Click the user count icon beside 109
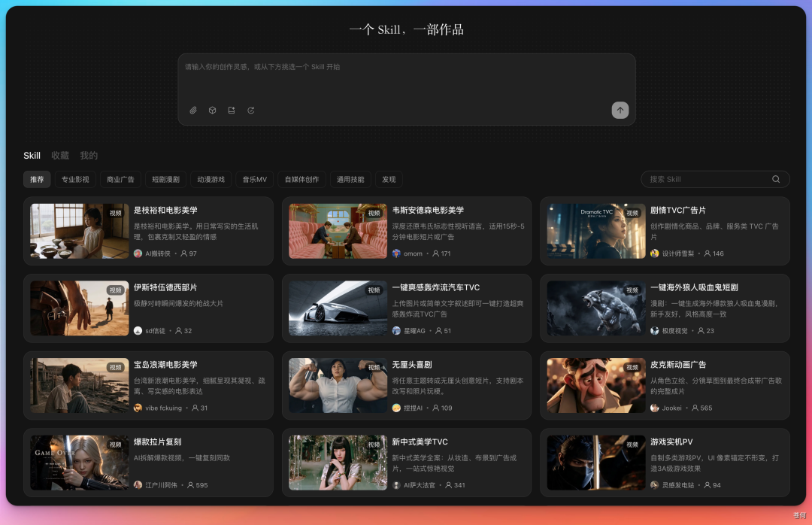Image resolution: width=812 pixels, height=525 pixels. pos(435,408)
